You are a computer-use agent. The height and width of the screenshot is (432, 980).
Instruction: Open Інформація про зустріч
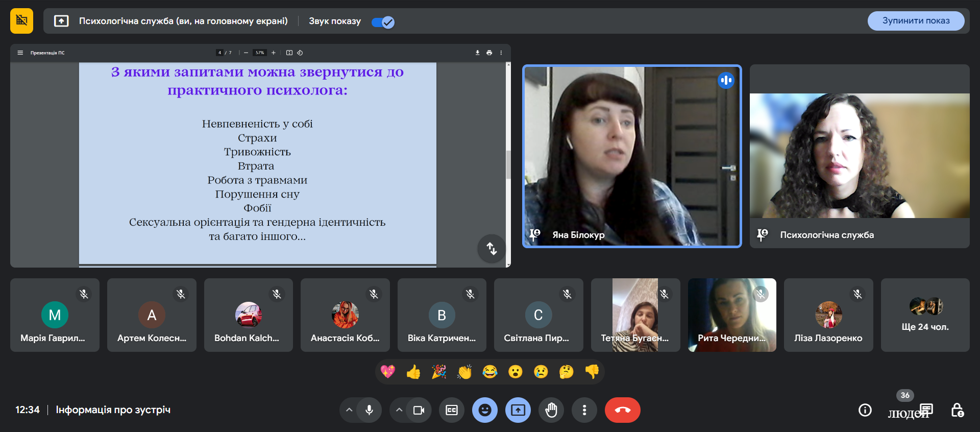[113, 410]
